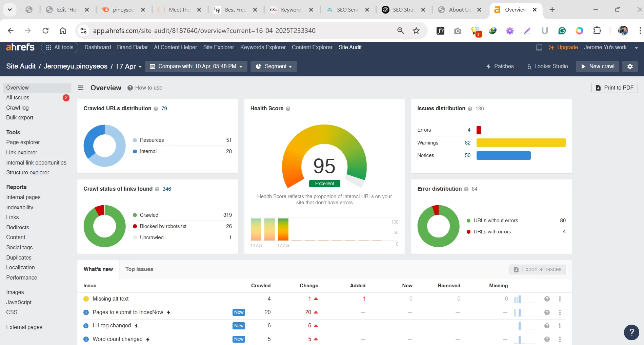Click Export all issues button

tap(538, 269)
